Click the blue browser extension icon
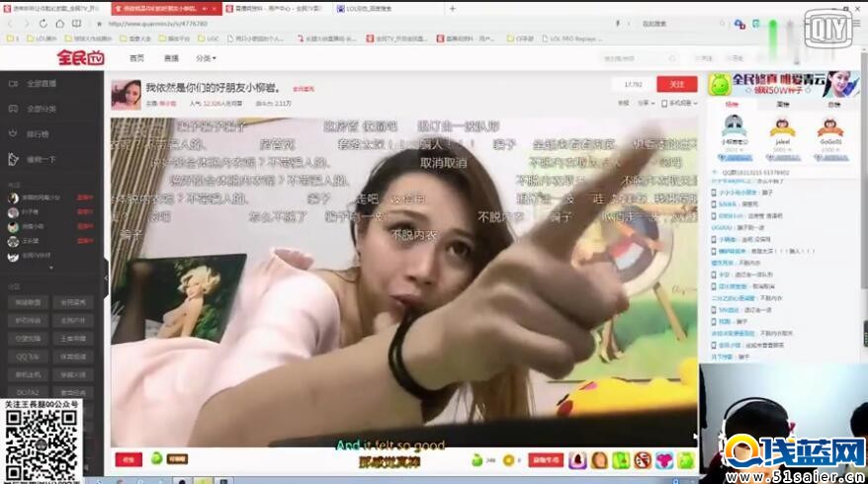This screenshot has width=868, height=484. [739, 24]
